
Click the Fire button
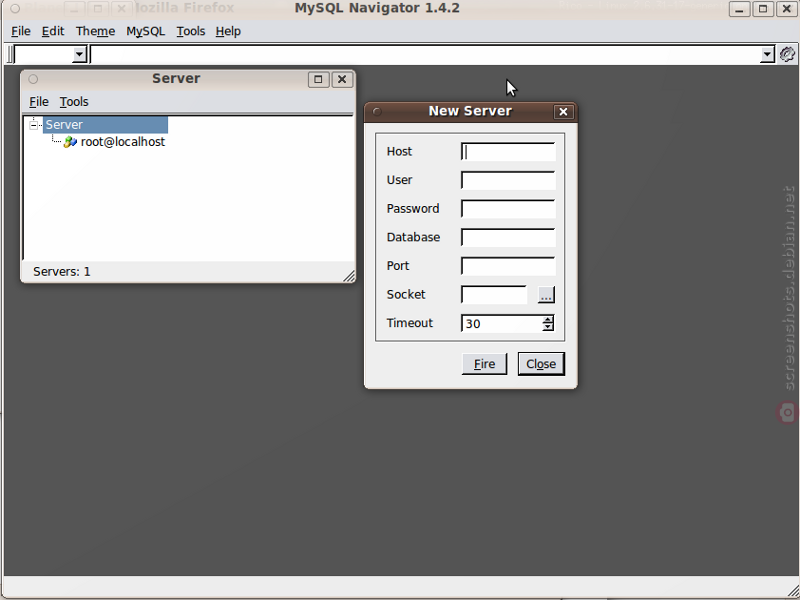click(484, 364)
